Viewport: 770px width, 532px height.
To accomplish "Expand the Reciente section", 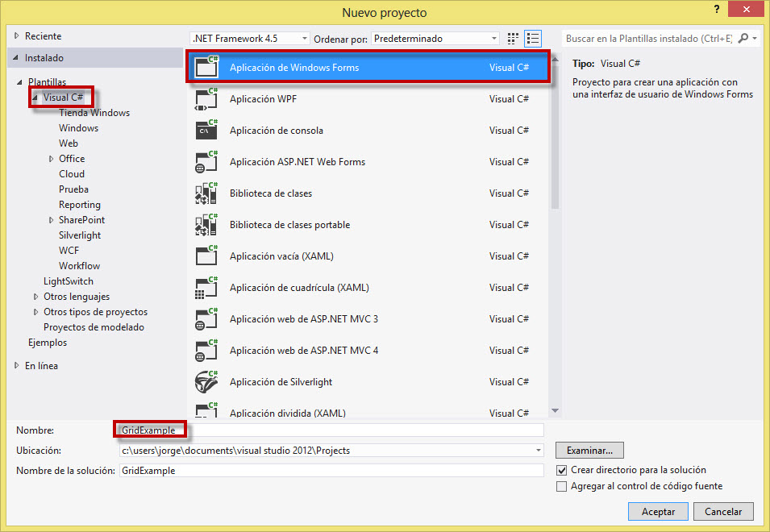I will pos(17,35).
